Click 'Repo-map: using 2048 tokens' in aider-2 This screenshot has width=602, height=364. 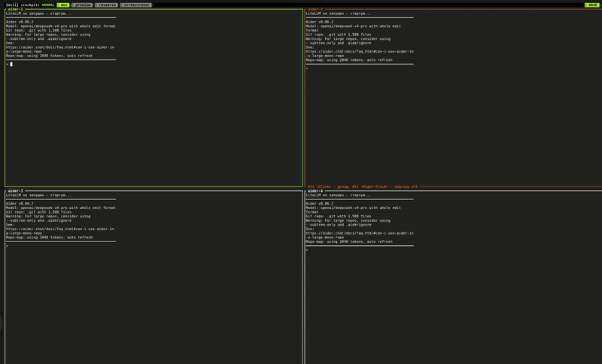[x=349, y=60]
